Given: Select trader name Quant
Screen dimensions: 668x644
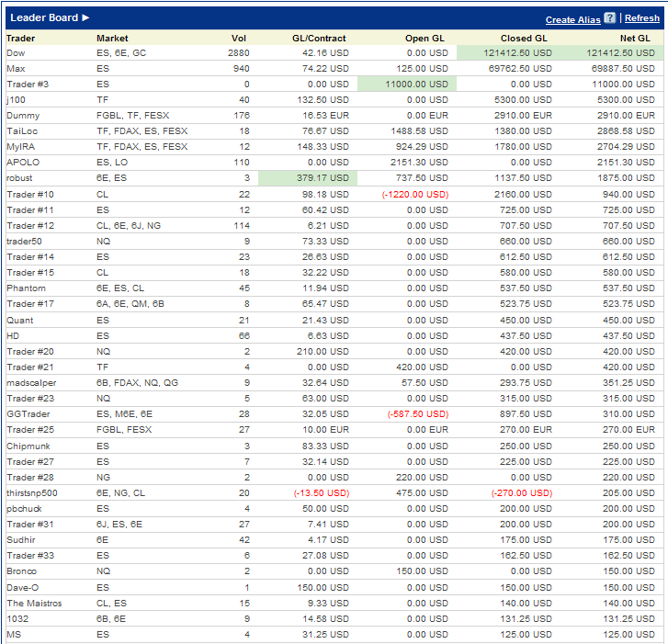Looking at the screenshot, I should pyautogui.click(x=19, y=321).
